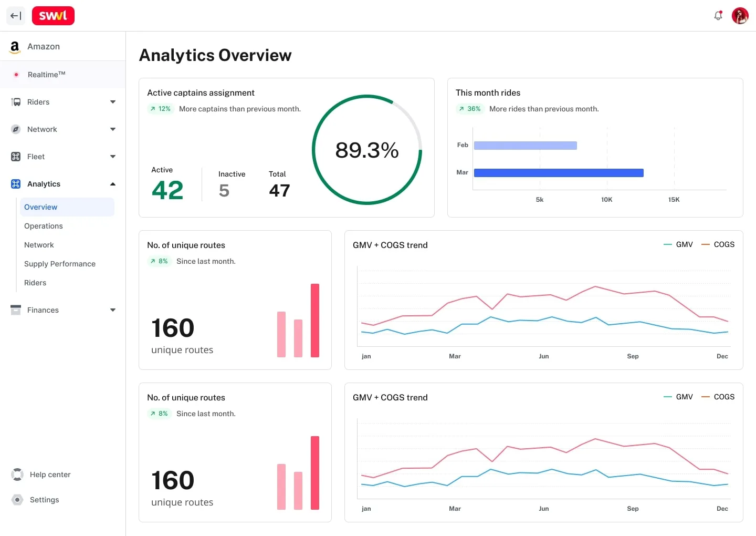Collapse the sidebar with the back arrow icon
This screenshot has width=756, height=536.
pos(16,16)
